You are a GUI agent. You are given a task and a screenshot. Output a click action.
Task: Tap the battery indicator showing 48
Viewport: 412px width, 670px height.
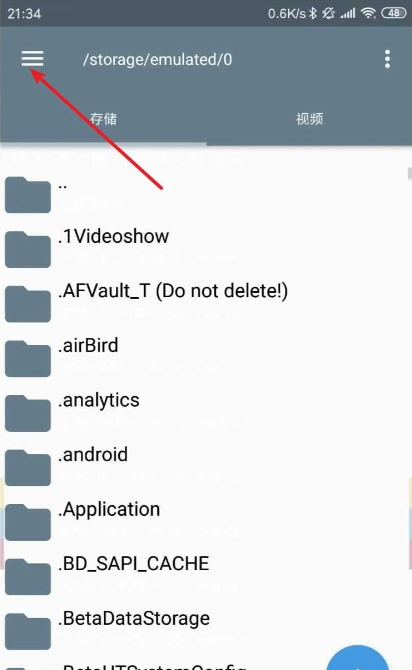(x=394, y=13)
